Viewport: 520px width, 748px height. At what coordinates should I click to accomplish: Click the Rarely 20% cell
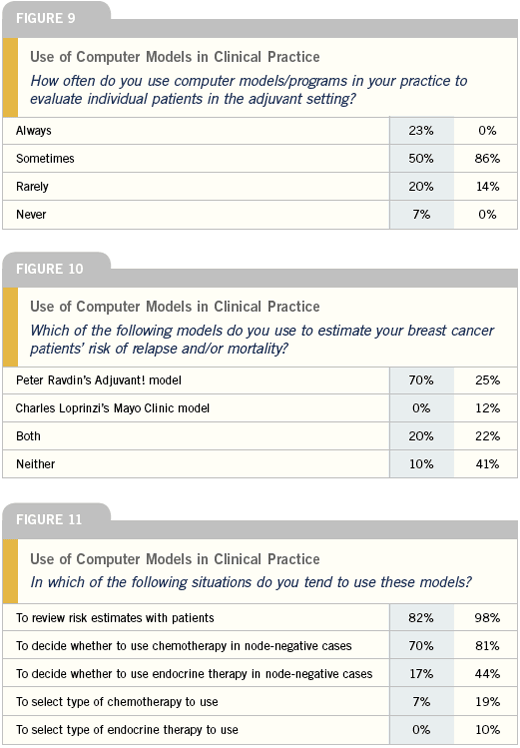pyautogui.click(x=421, y=187)
